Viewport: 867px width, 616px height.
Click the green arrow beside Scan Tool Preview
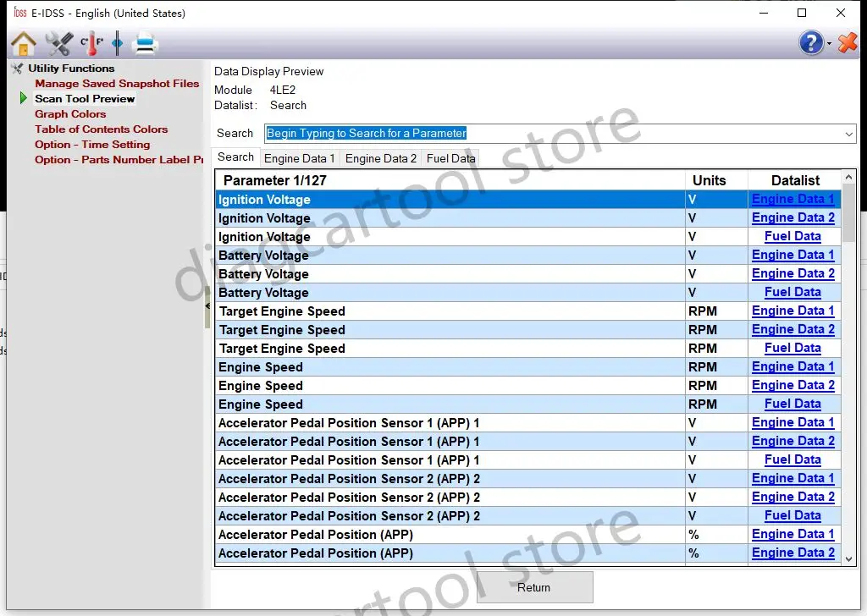pyautogui.click(x=23, y=98)
